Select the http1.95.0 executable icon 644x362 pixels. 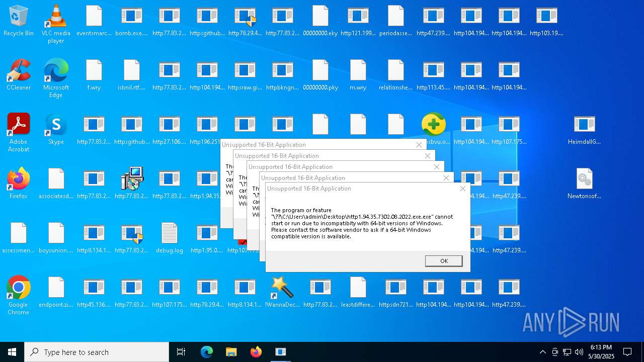[207, 238]
